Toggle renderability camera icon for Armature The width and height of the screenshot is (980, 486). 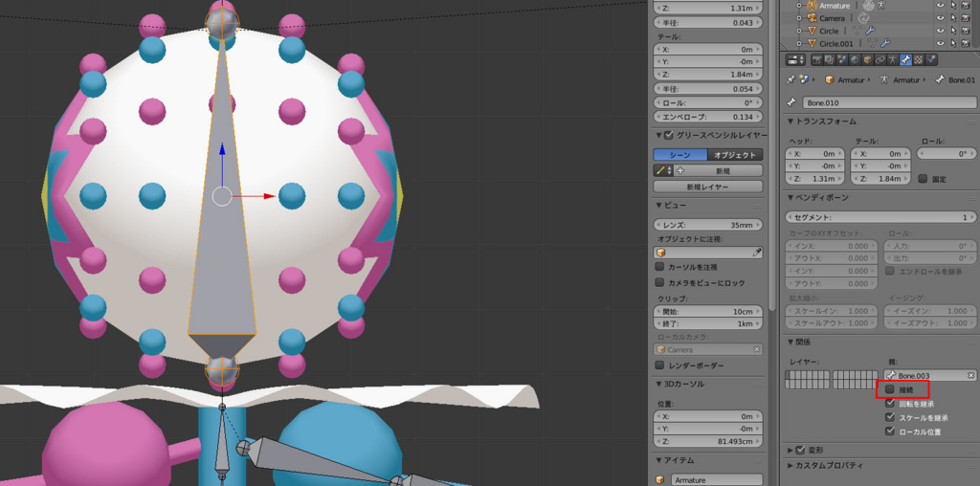(x=966, y=5)
